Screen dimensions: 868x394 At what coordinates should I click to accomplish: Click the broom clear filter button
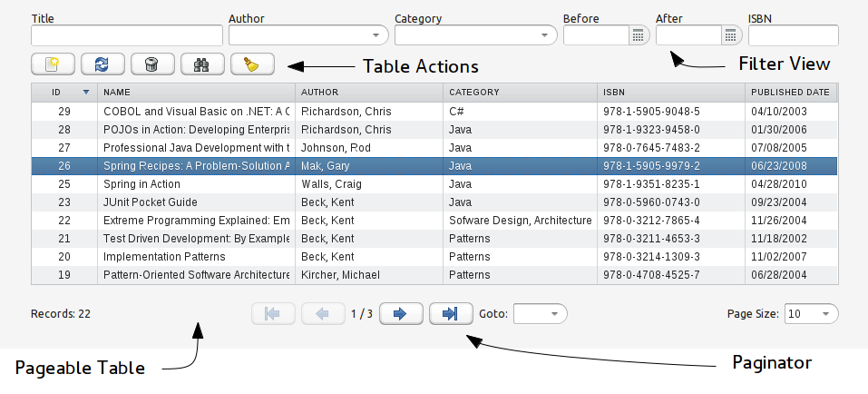[252, 64]
